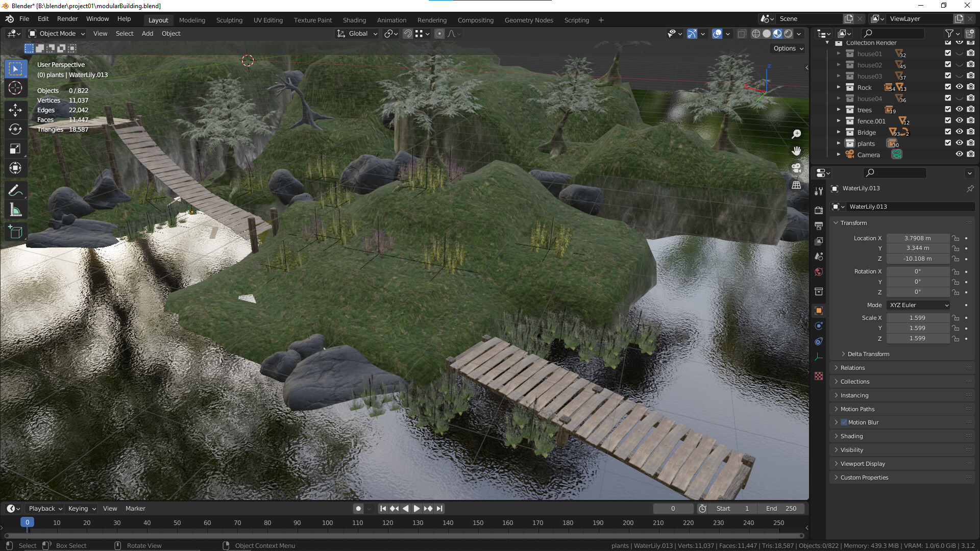980x551 pixels.
Task: Click the Location X value field
Action: point(917,238)
